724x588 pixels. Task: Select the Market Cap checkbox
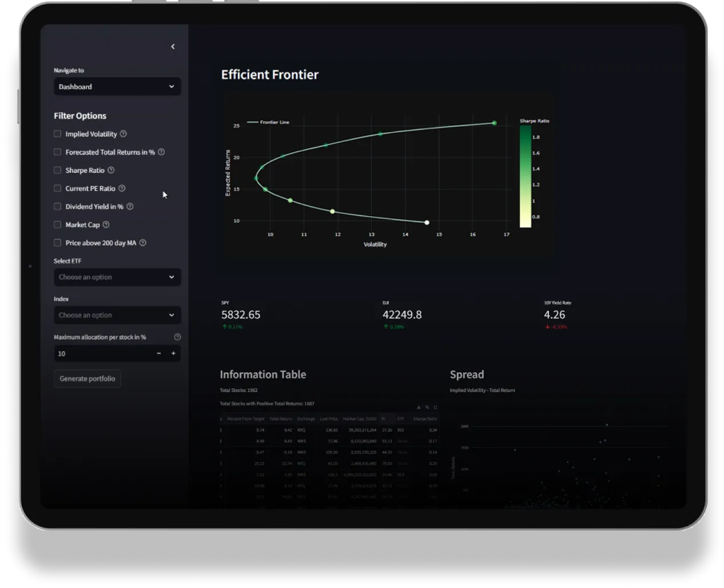[x=57, y=225]
